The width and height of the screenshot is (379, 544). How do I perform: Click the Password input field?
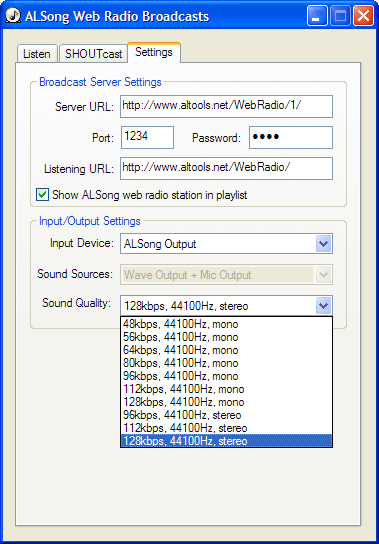point(291,137)
